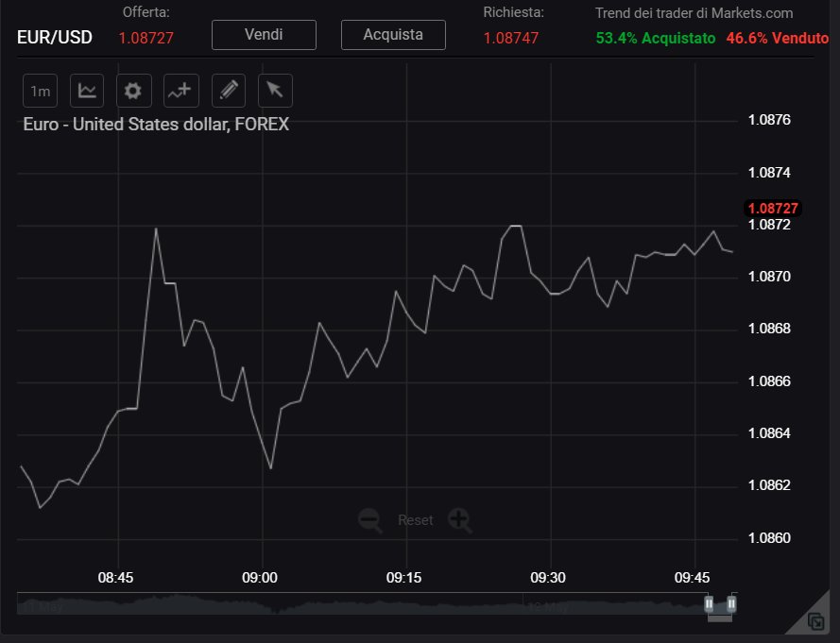Grab the left range slider handle
This screenshot has width=840, height=643.
coord(709,604)
